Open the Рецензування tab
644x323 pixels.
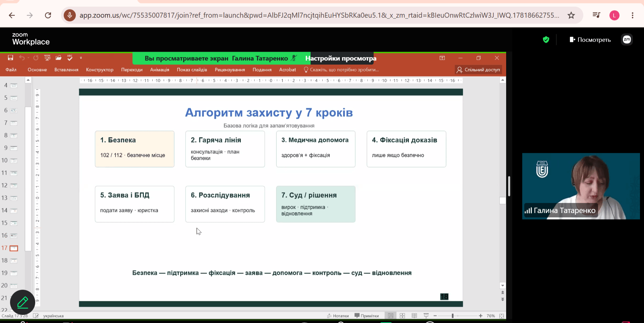(230, 70)
